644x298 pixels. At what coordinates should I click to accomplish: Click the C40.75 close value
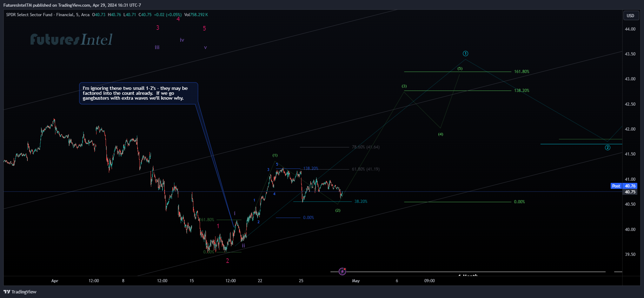[x=145, y=15]
